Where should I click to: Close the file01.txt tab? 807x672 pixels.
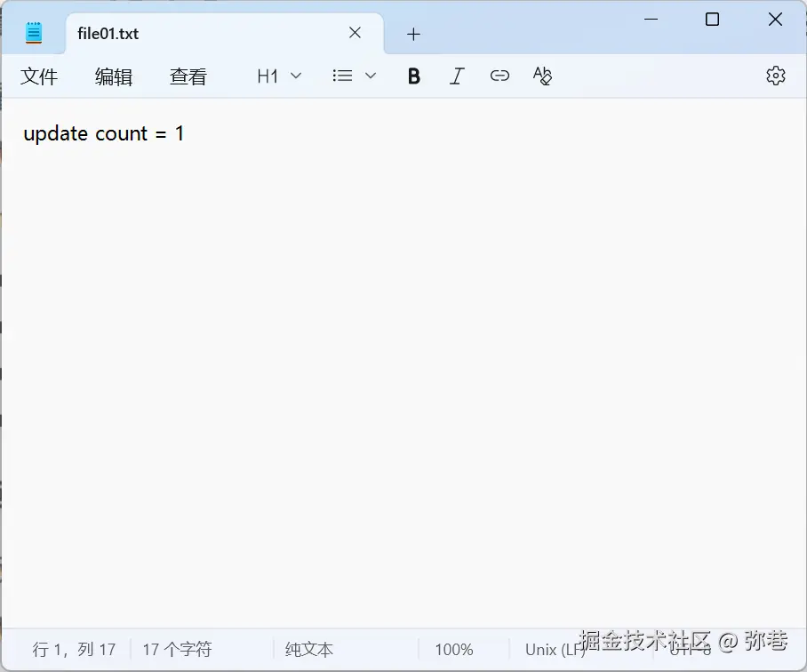(355, 33)
